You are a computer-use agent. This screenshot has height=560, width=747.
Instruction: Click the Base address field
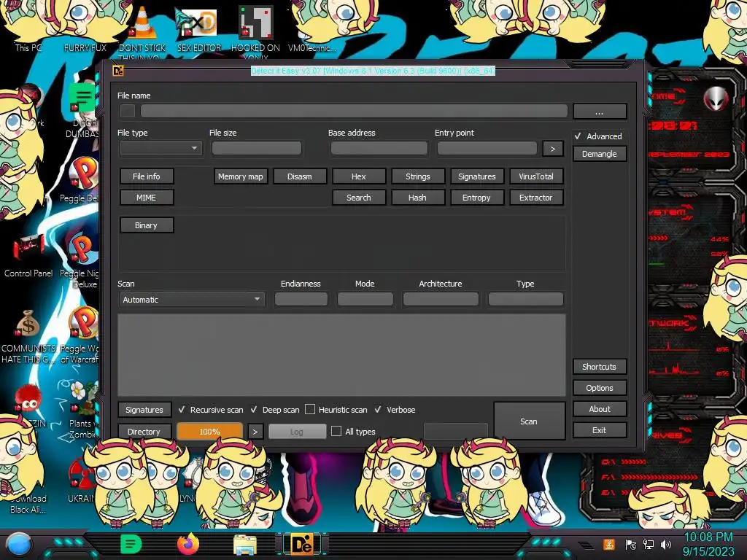click(379, 148)
